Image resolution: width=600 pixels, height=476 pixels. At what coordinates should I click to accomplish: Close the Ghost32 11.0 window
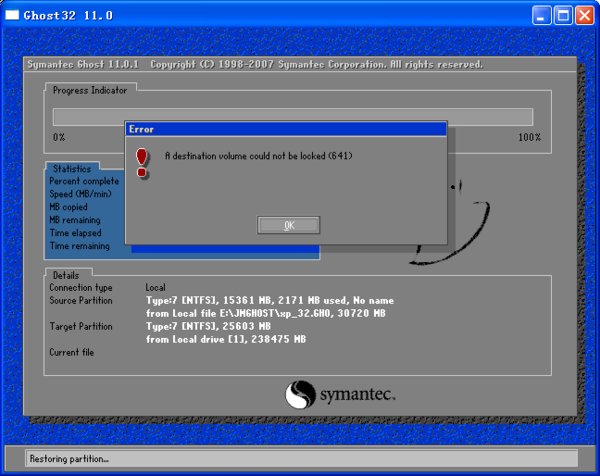[x=583, y=15]
